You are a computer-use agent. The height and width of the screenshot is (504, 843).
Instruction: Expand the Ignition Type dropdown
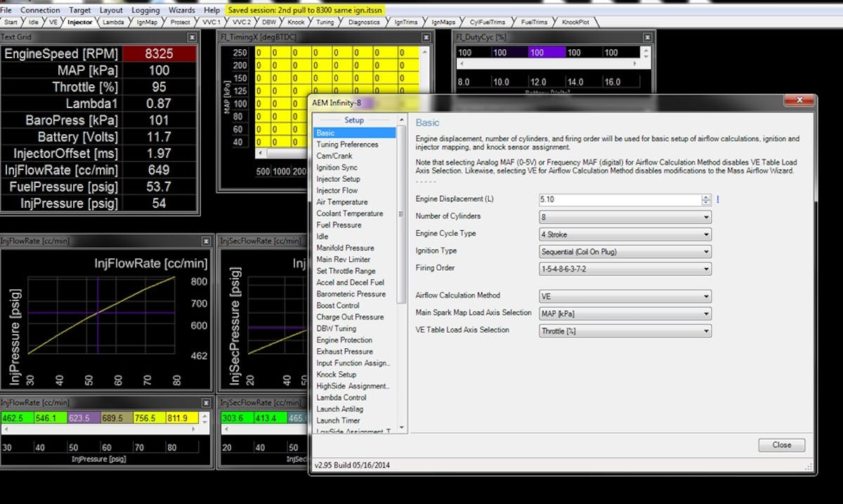[x=706, y=251]
